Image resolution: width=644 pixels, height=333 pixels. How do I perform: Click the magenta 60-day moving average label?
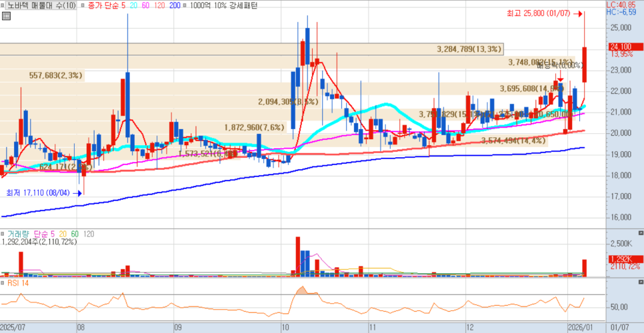click(x=145, y=5)
